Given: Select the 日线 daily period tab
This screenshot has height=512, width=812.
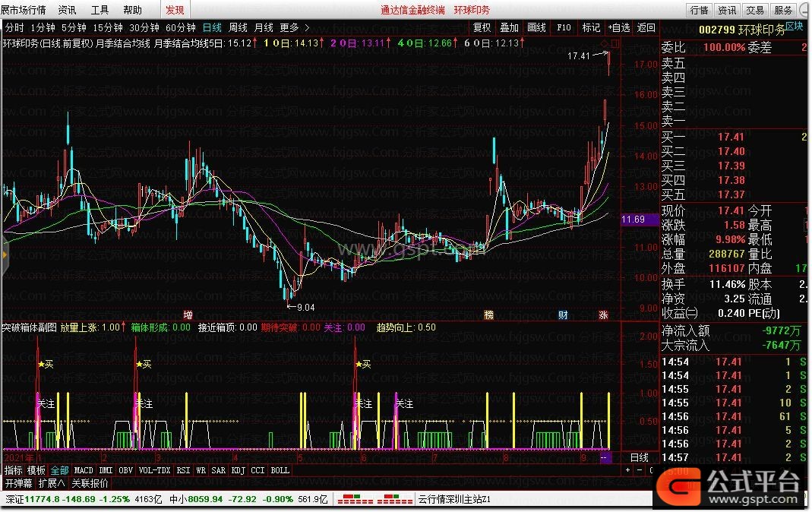Looking at the screenshot, I should pyautogui.click(x=212, y=27).
